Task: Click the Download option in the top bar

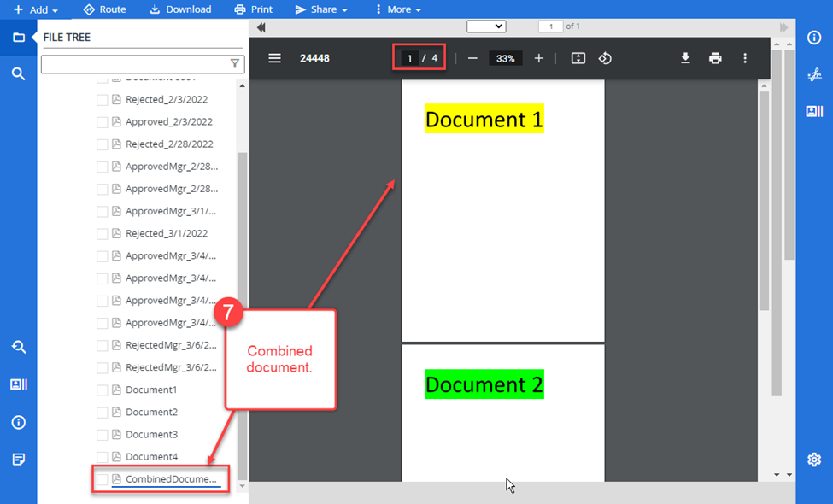Action: (x=180, y=9)
